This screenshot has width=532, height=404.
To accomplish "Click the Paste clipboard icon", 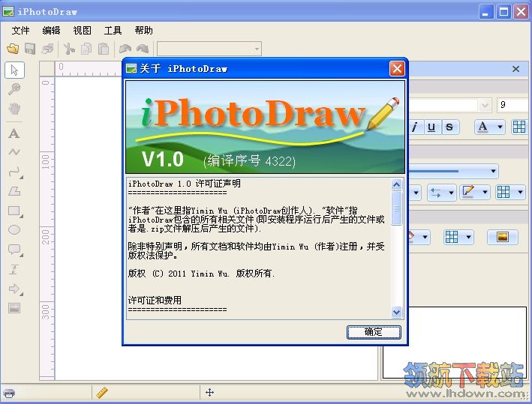I will [104, 49].
